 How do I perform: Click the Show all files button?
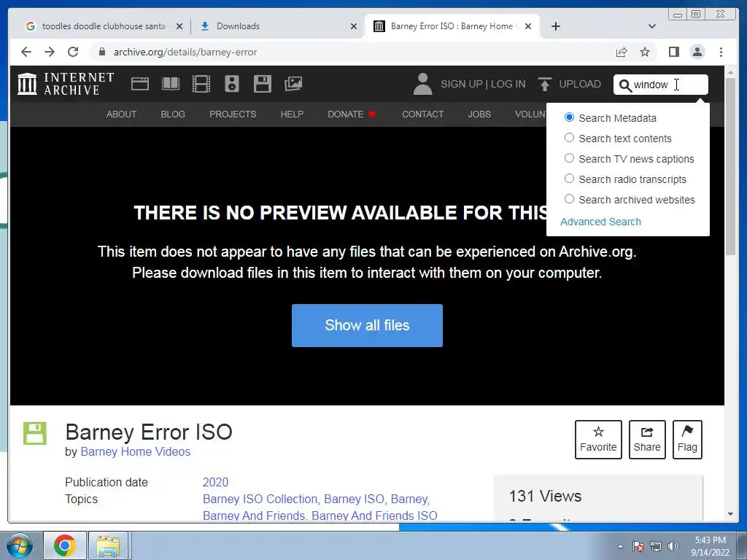(367, 325)
